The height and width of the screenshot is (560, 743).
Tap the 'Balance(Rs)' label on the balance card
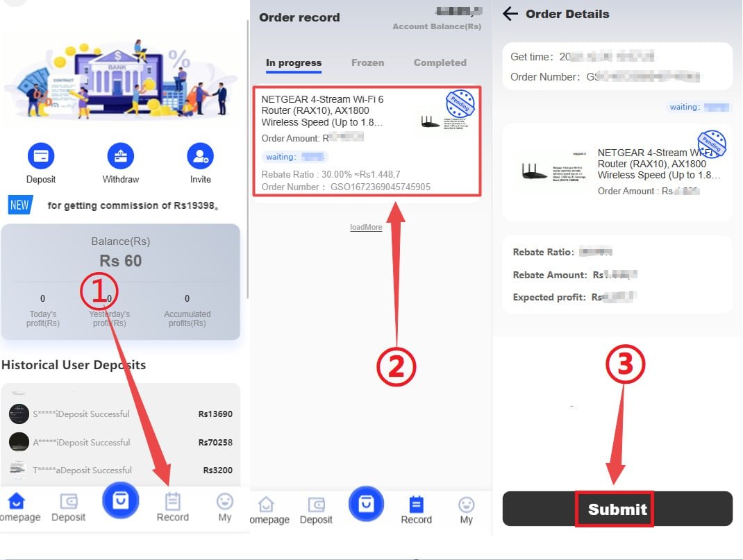(x=120, y=241)
